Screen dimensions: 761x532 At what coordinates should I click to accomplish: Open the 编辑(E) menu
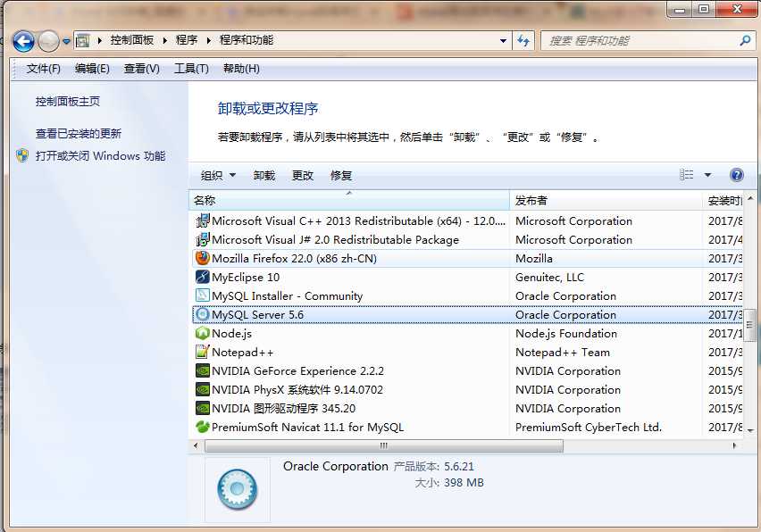pyautogui.click(x=92, y=69)
